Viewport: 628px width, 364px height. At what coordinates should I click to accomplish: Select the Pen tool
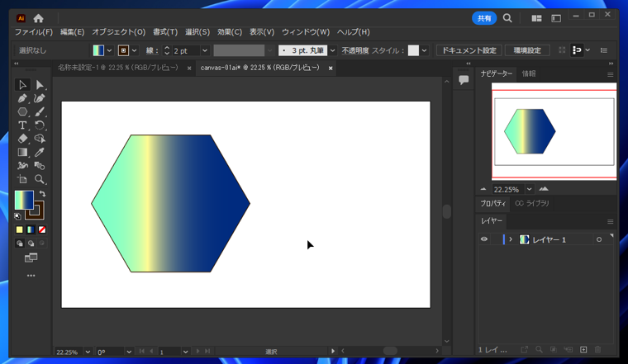click(22, 98)
